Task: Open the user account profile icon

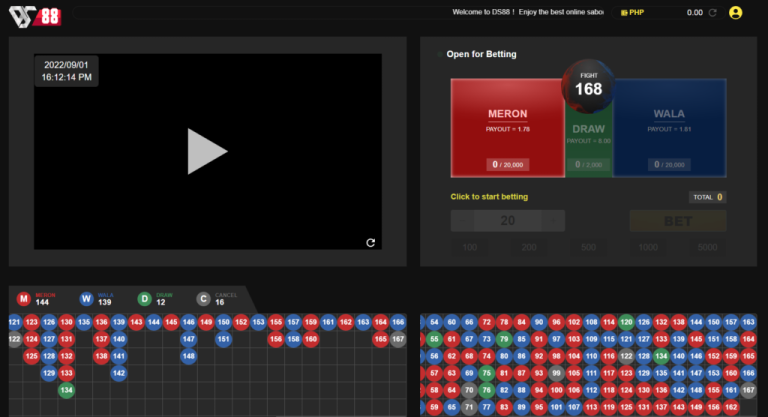Action: 736,13
